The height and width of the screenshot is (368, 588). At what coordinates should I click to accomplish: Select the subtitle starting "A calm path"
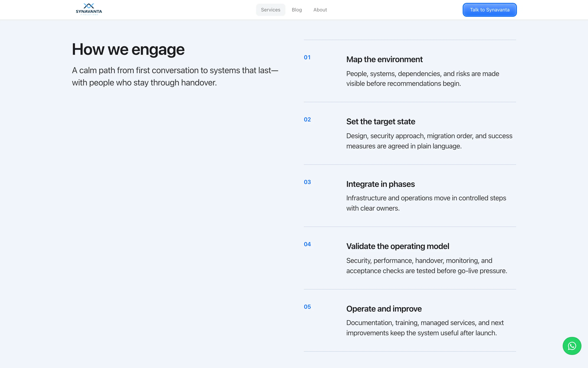[175, 76]
